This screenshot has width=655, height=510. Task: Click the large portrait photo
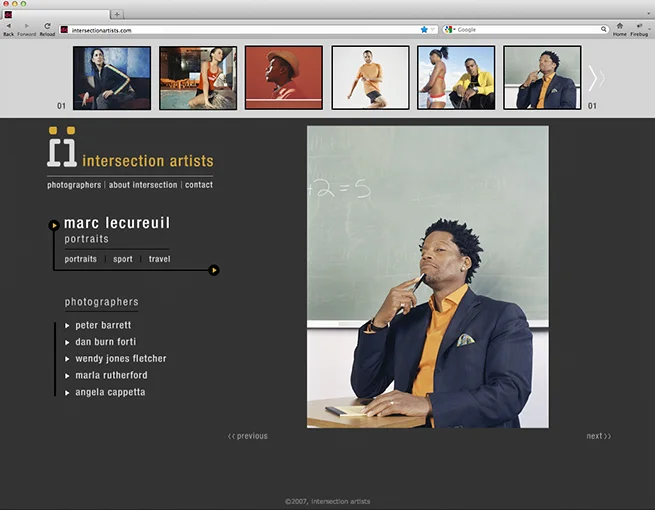428,277
